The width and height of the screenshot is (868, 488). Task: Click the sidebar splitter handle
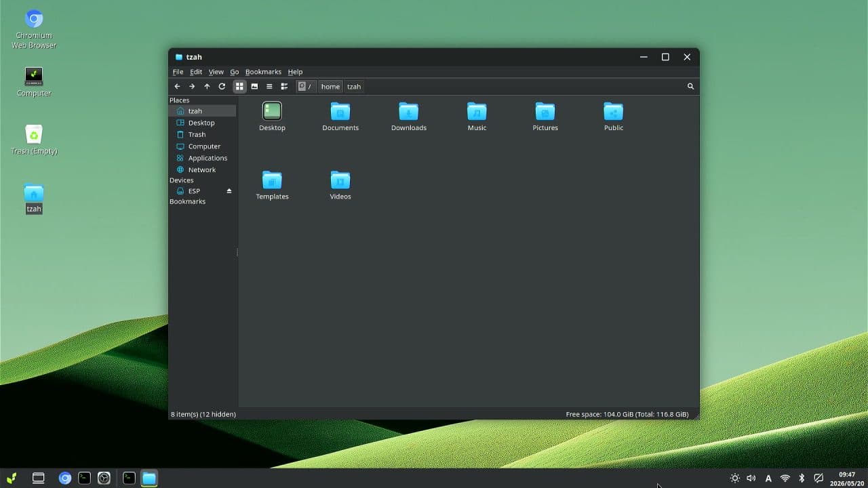[x=237, y=252]
